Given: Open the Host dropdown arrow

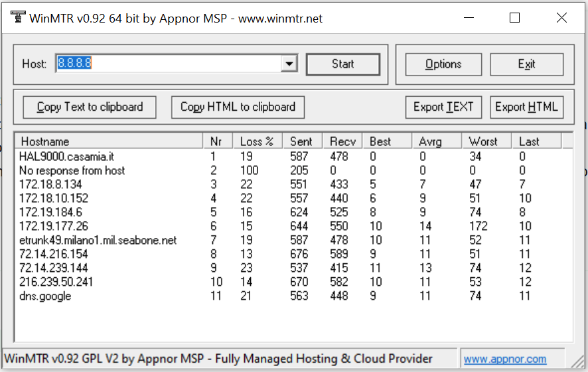Looking at the screenshot, I should tap(289, 64).
